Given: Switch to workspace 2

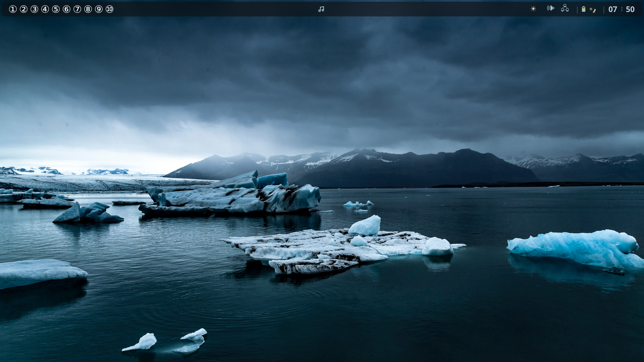Looking at the screenshot, I should pyautogui.click(x=23, y=9).
